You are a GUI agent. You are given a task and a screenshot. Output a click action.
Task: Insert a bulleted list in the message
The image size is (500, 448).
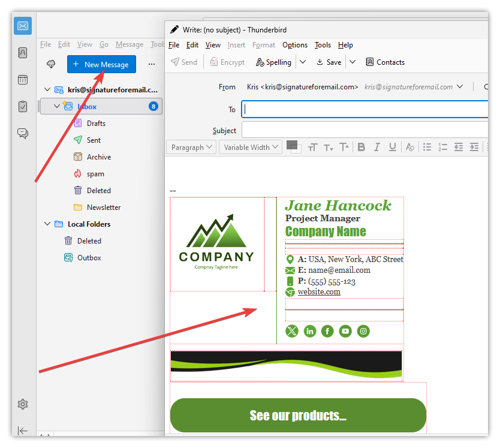(x=427, y=147)
